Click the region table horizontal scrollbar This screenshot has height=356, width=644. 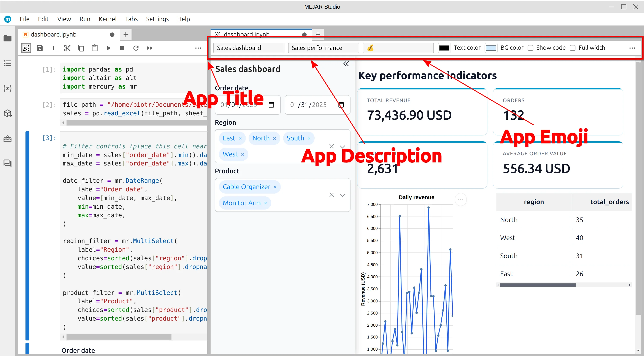(x=538, y=285)
